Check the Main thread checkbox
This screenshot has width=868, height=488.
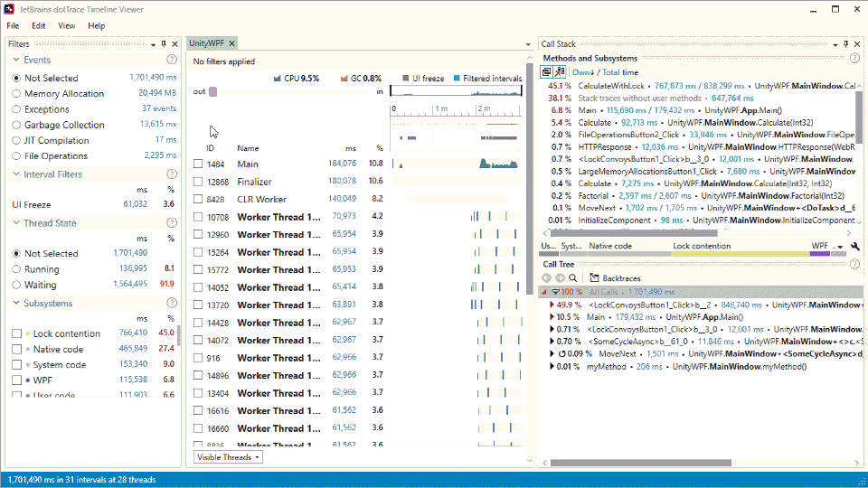click(x=198, y=164)
